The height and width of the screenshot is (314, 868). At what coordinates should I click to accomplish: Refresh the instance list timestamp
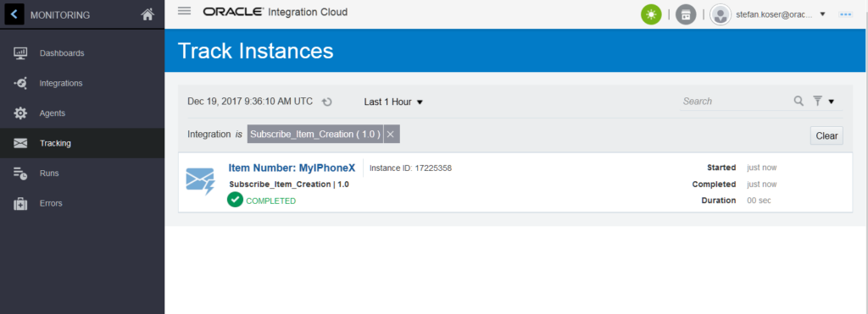tap(327, 102)
